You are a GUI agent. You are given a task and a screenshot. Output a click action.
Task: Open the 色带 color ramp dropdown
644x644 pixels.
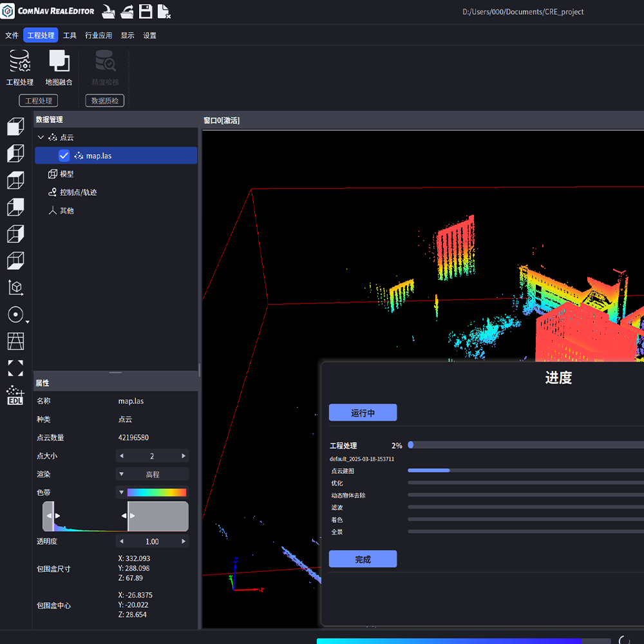[121, 493]
